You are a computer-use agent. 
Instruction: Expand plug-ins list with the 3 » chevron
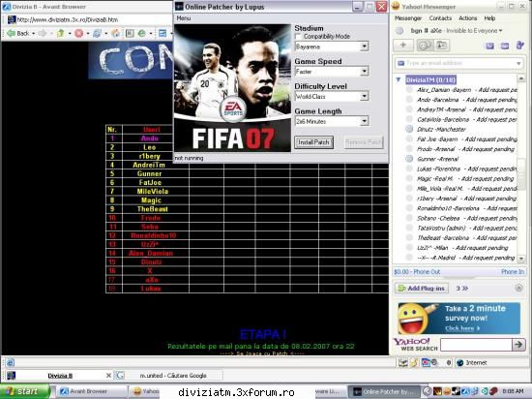point(461,288)
